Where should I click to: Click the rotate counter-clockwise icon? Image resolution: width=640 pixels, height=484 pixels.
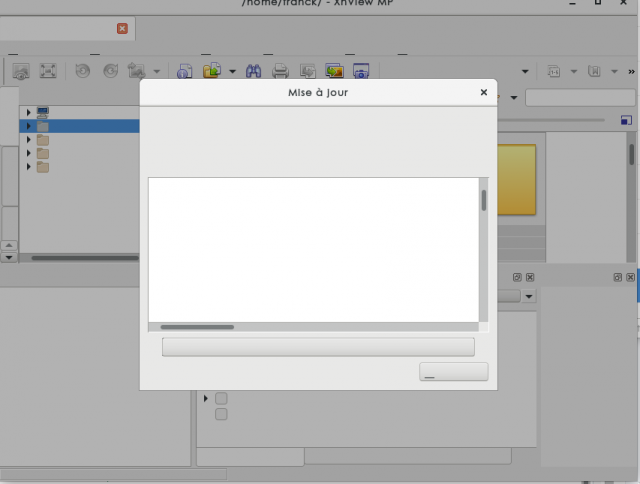pos(82,71)
